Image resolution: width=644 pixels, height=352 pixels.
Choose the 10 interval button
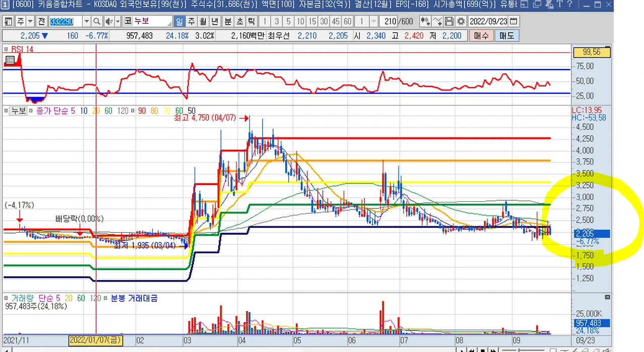[300, 22]
